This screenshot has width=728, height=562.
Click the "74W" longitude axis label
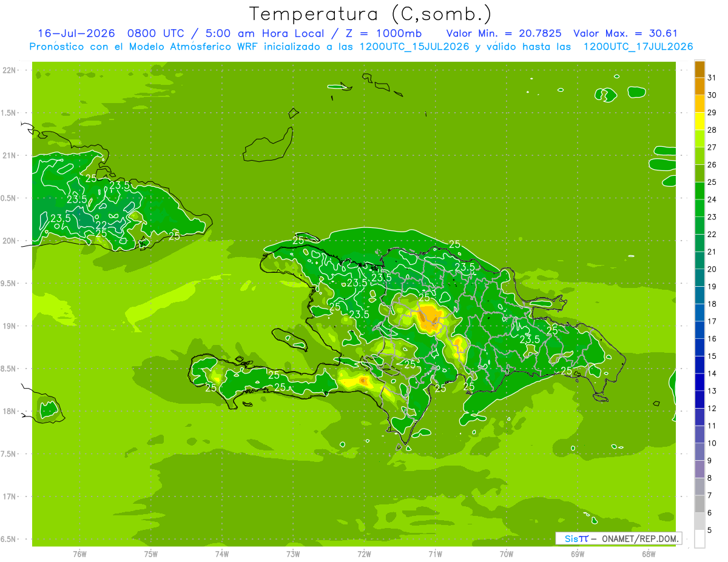(222, 554)
